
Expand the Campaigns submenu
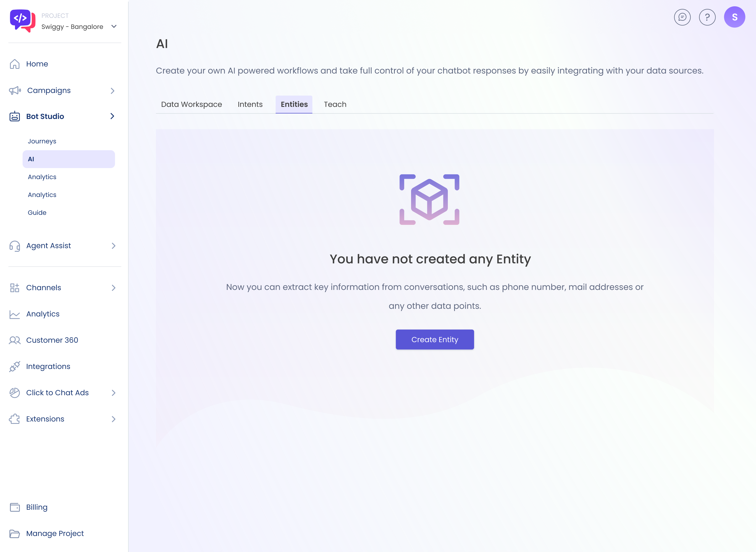pos(113,90)
